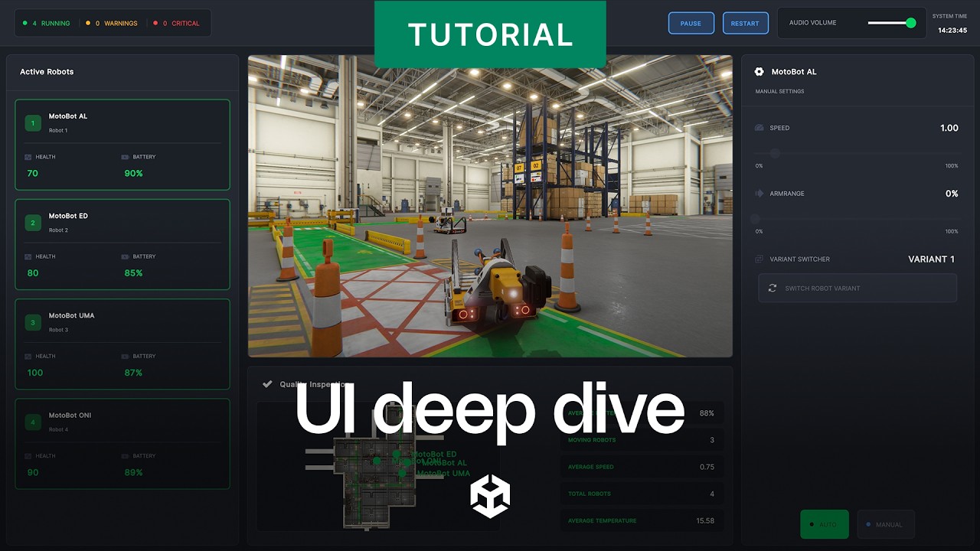Select the MotoBot UMA robot card
This screenshot has width=980, height=551.
click(x=122, y=344)
